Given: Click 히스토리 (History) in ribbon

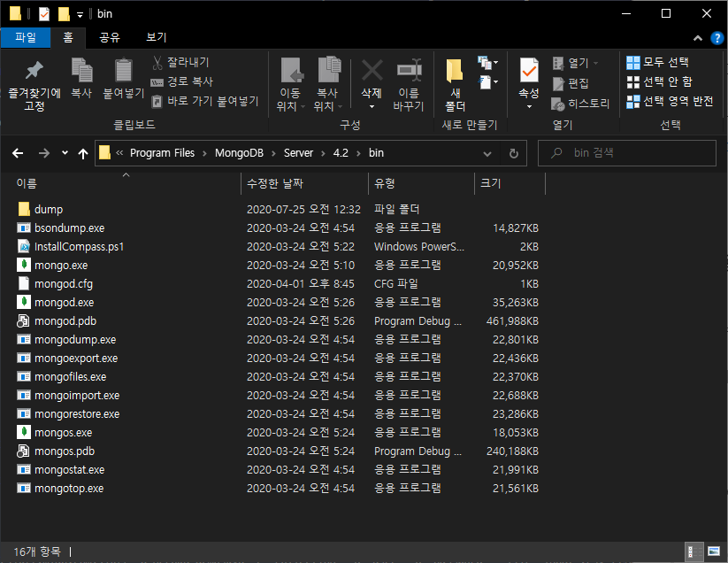Looking at the screenshot, I should point(581,103).
